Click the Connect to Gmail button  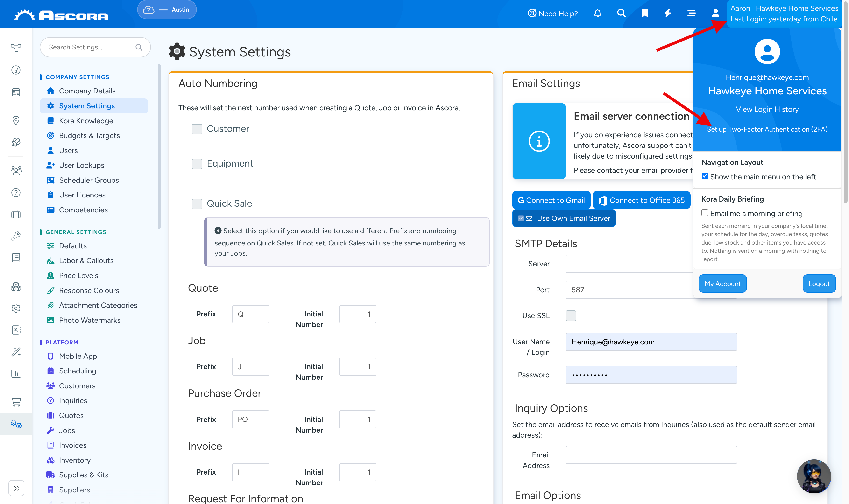click(551, 200)
